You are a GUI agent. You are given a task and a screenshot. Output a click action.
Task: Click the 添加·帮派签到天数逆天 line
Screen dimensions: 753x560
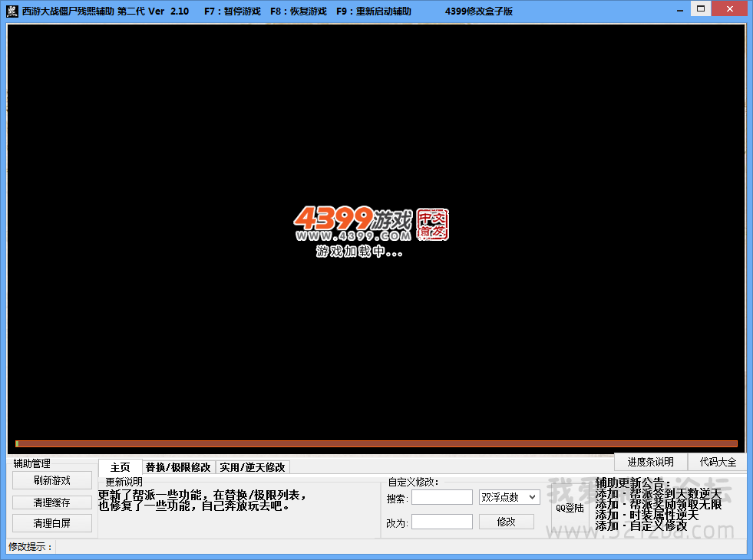(659, 493)
